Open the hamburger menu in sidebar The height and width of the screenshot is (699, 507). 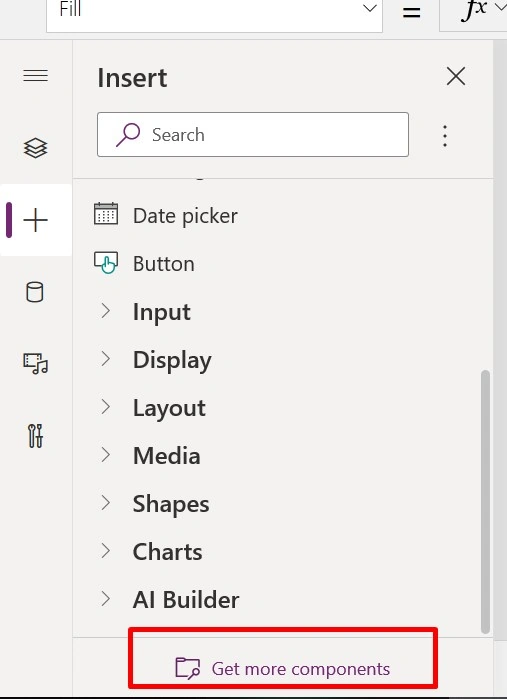(x=36, y=76)
